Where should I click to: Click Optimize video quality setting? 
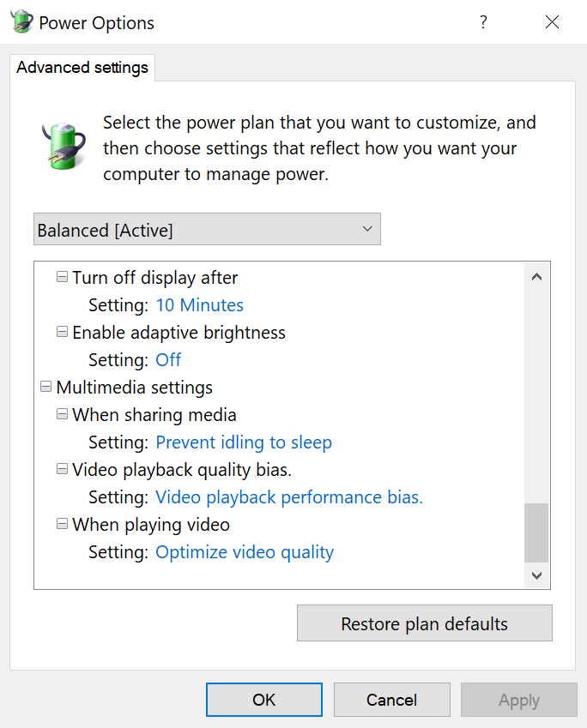[245, 552]
